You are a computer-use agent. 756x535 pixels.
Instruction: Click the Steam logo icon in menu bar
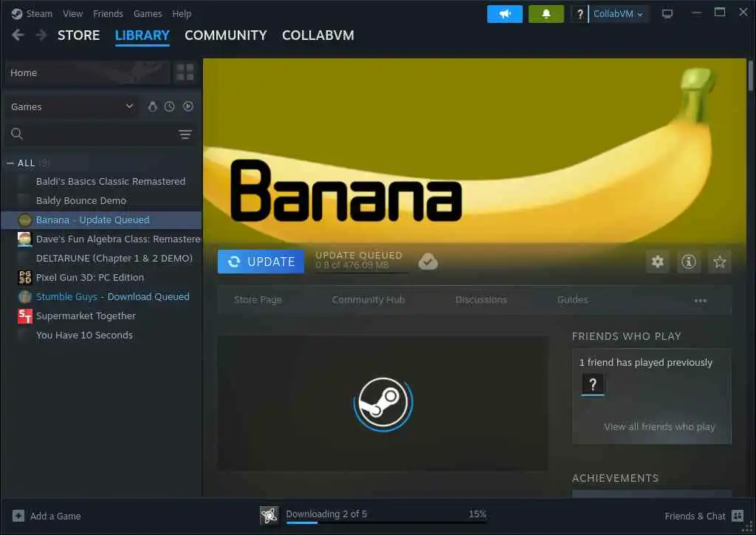[17, 13]
